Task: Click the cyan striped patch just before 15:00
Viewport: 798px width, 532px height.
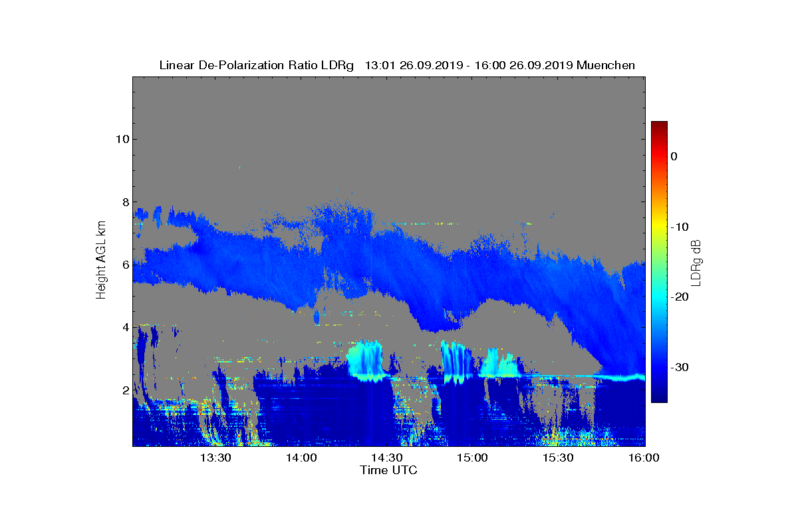Action: point(457,362)
